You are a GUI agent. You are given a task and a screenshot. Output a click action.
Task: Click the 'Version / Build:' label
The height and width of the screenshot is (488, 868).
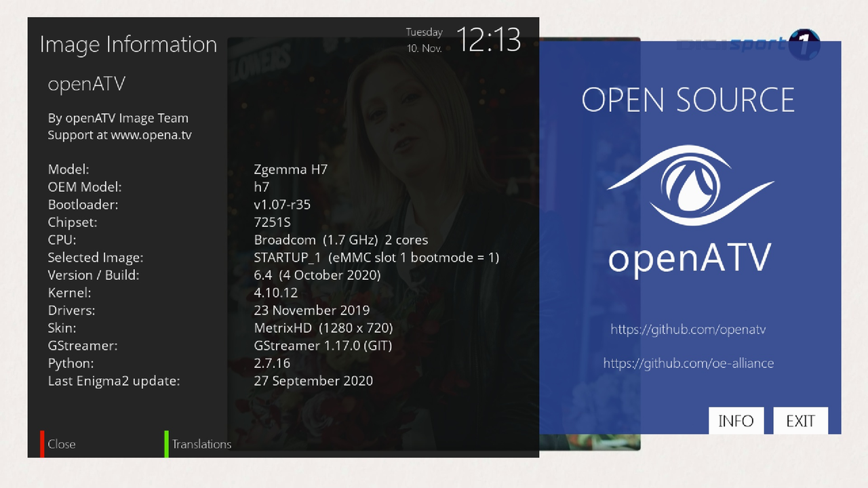(94, 275)
